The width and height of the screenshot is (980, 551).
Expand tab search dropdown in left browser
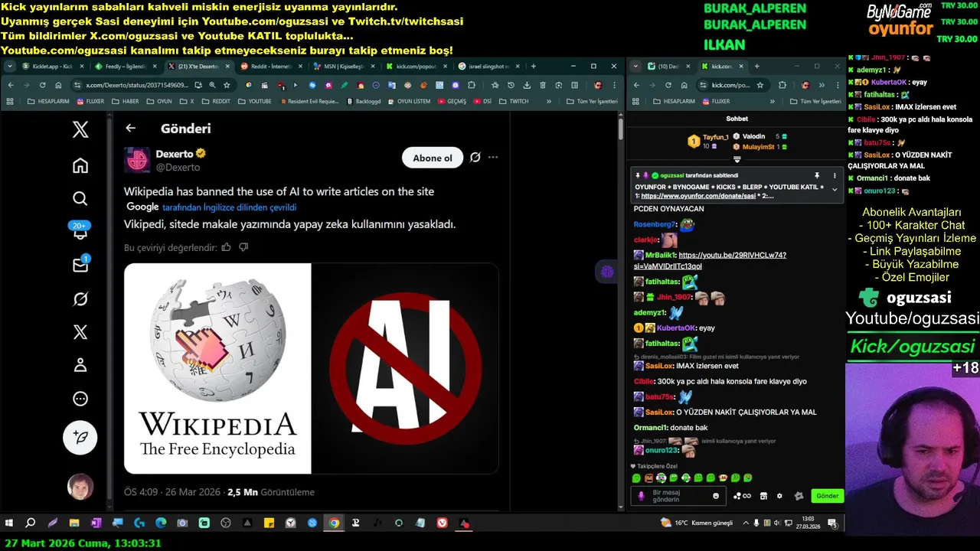(9, 67)
